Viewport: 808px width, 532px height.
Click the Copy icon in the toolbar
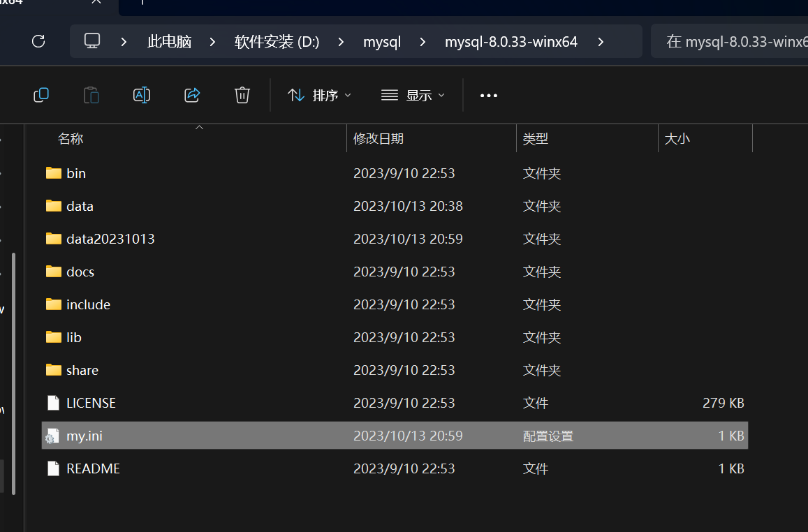(41, 95)
